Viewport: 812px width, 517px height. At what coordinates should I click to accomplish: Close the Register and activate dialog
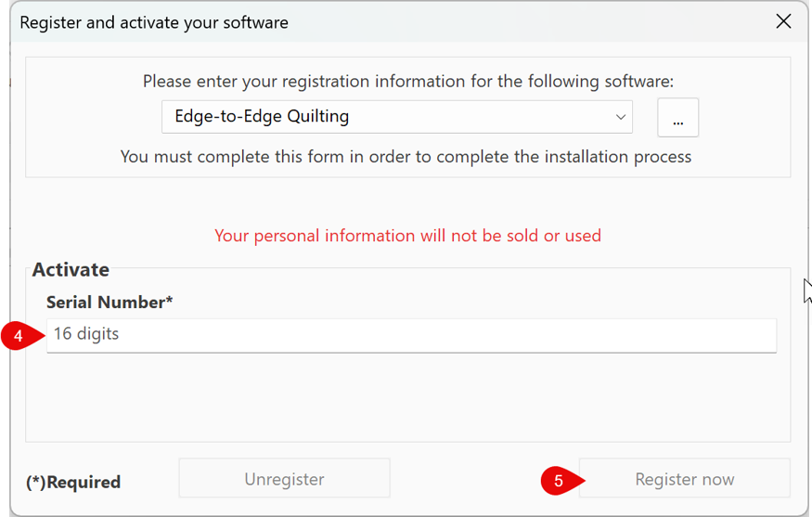tap(783, 21)
